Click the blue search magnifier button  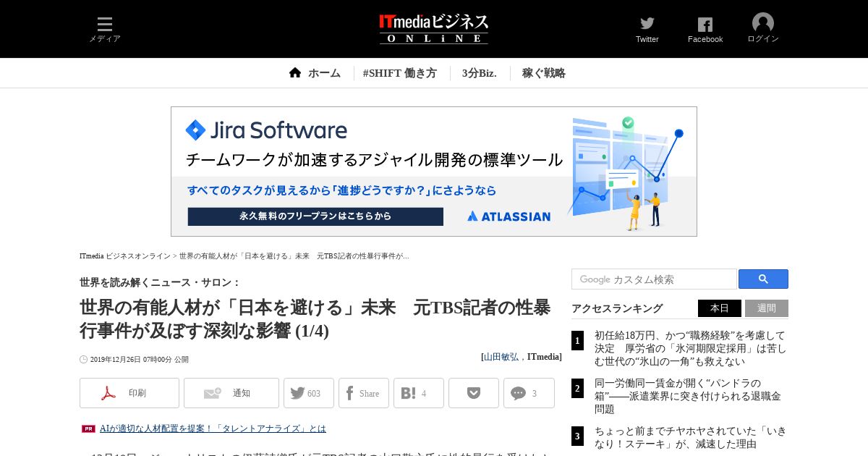[x=763, y=279]
